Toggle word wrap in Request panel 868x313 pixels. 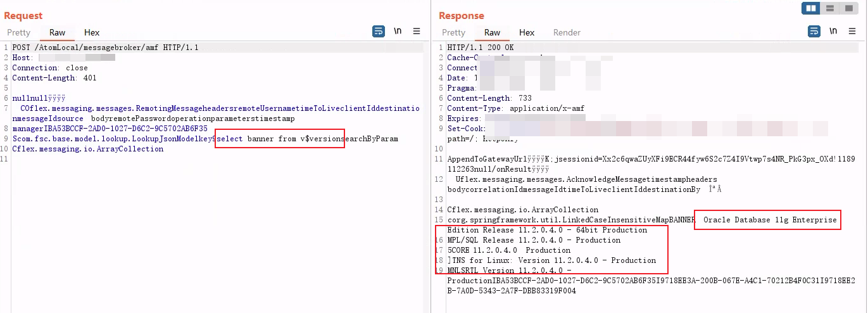click(379, 31)
